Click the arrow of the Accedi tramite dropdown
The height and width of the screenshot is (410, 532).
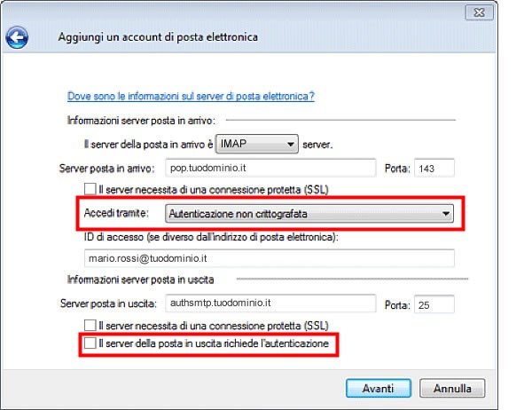point(445,214)
